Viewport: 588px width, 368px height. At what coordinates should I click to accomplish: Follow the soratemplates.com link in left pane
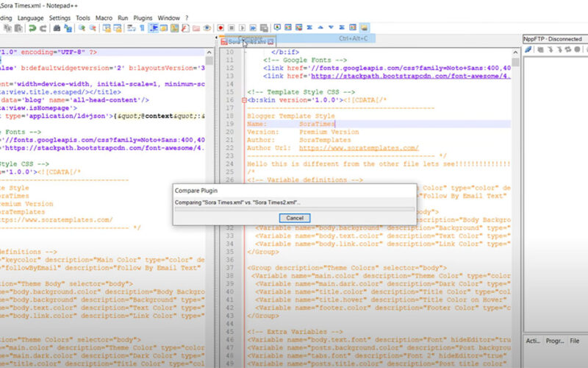coord(56,220)
